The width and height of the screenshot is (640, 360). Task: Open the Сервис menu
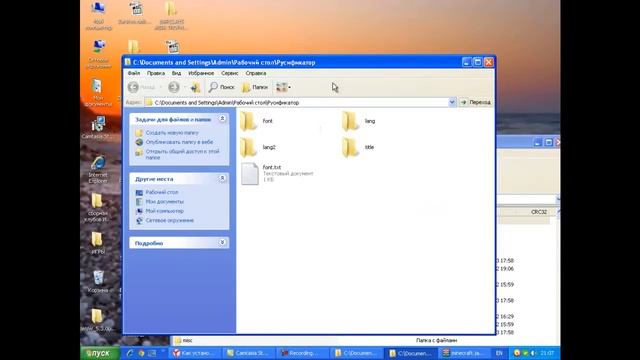click(229, 73)
